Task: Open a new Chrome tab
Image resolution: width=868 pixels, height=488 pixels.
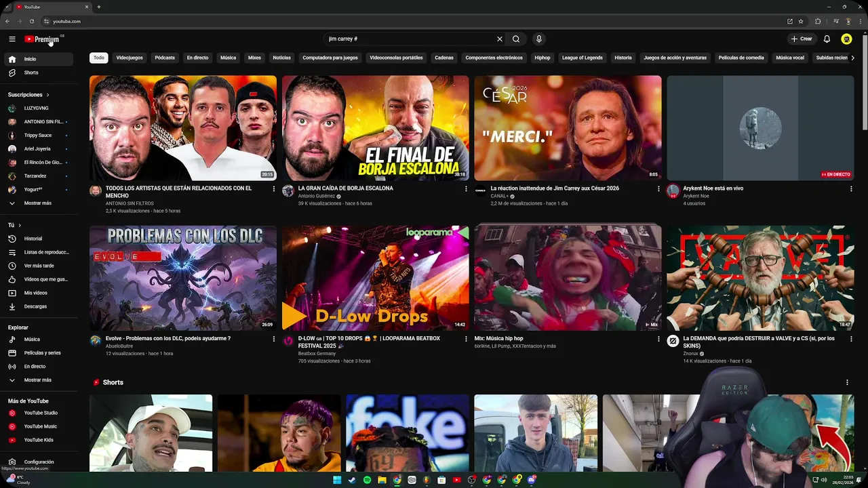Action: 99,7
